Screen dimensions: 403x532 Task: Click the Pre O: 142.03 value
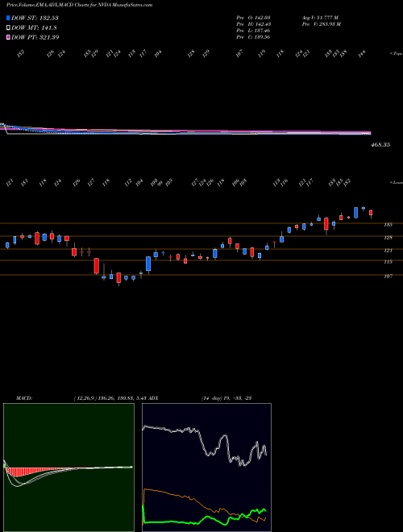pos(253,17)
